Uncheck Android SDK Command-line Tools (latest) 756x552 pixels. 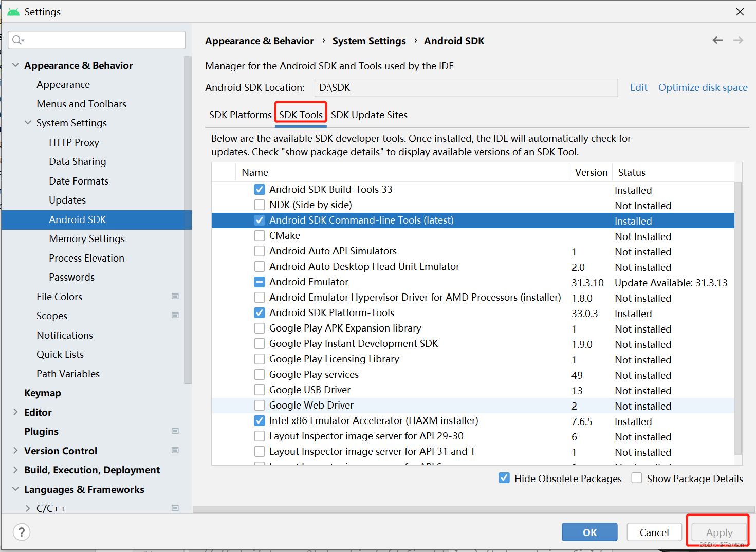coord(260,220)
